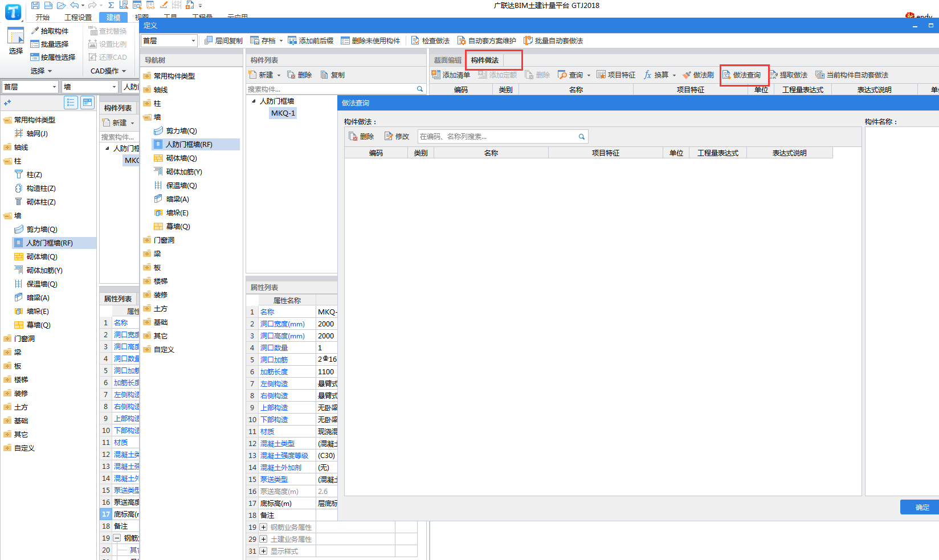This screenshot has height=560, width=939.
Task: Open the 新建 dropdown in 构件列表
Action: 279,75
